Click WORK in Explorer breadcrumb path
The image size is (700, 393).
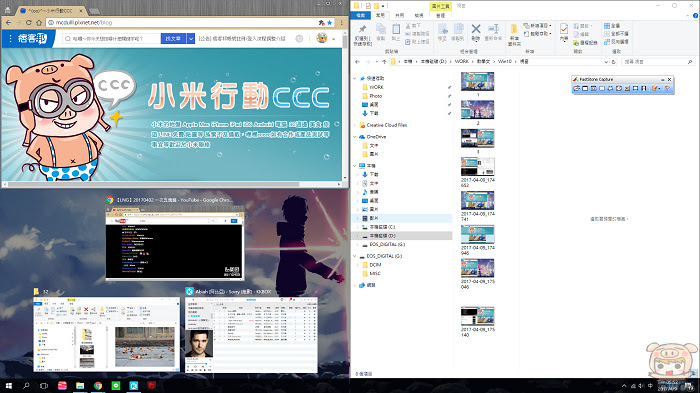click(x=462, y=62)
